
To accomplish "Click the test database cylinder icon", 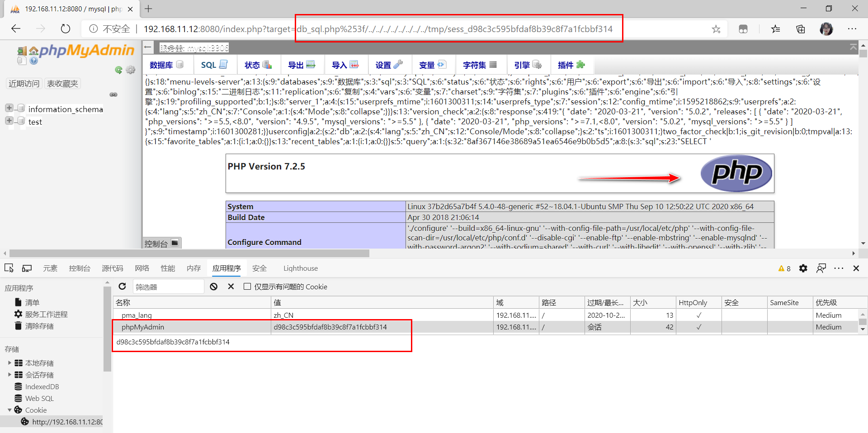I will 20,121.
